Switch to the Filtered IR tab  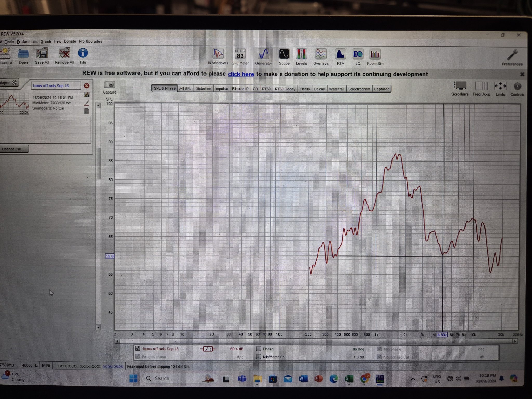240,89
